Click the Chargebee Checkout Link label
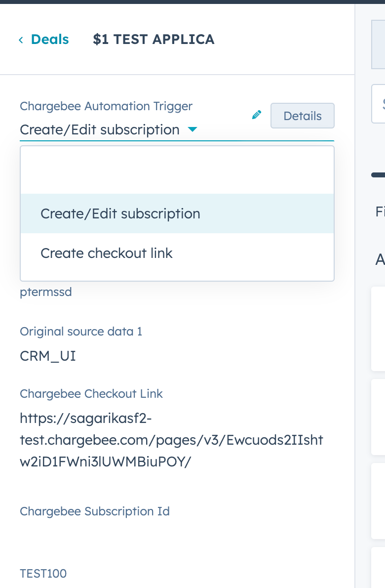The image size is (385, 588). [x=91, y=394]
